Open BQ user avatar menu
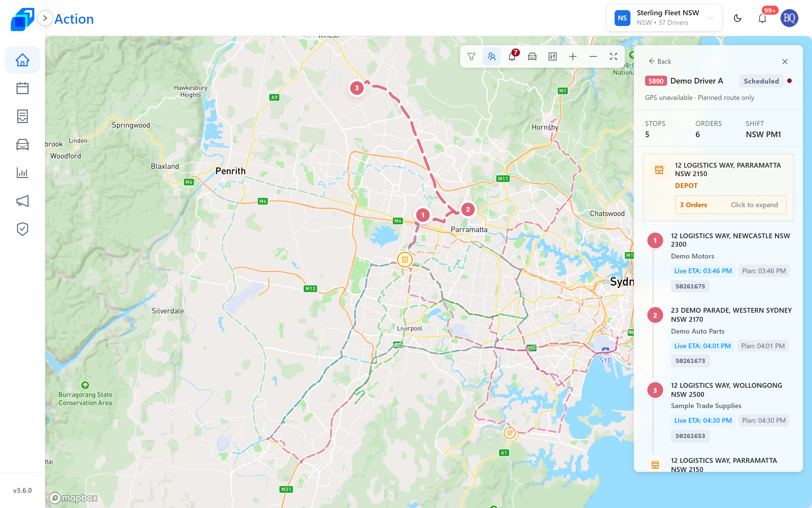Viewport: 812px width, 508px height. pyautogui.click(x=789, y=18)
